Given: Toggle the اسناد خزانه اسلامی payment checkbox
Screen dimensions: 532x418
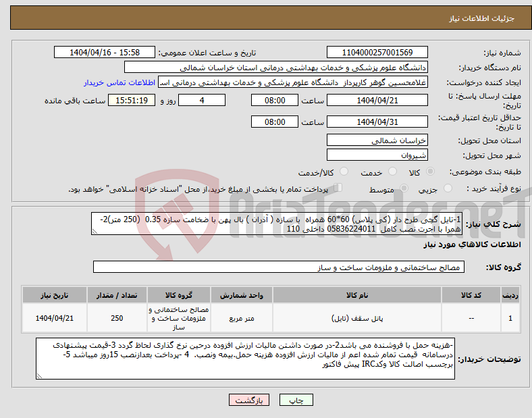Looking at the screenshot, I should [338, 188].
